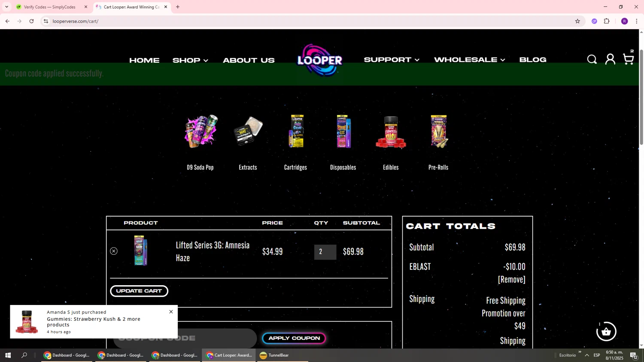Click APPLY COUPON button
644x362 pixels.
pos(294,338)
